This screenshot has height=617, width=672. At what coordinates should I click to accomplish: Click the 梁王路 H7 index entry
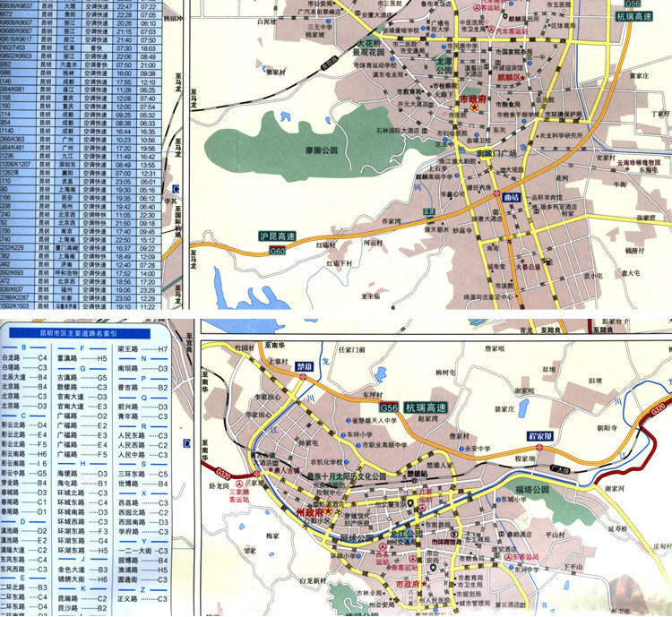point(142,349)
